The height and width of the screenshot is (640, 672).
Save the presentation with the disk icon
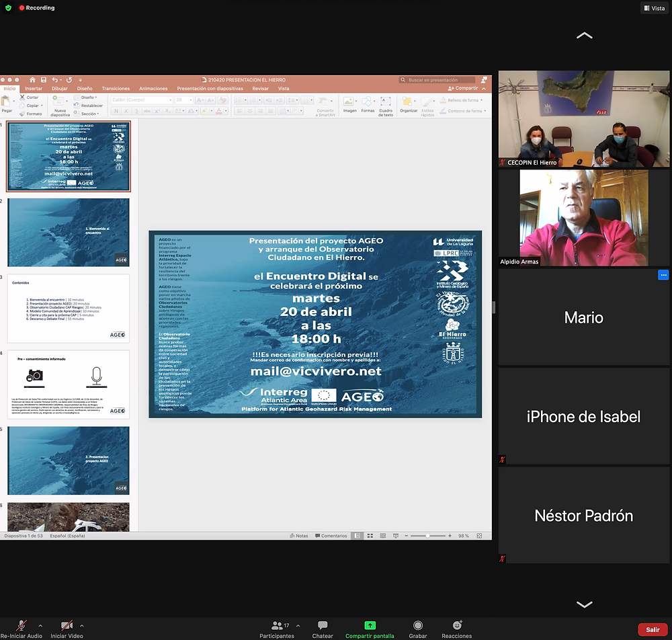coord(44,80)
